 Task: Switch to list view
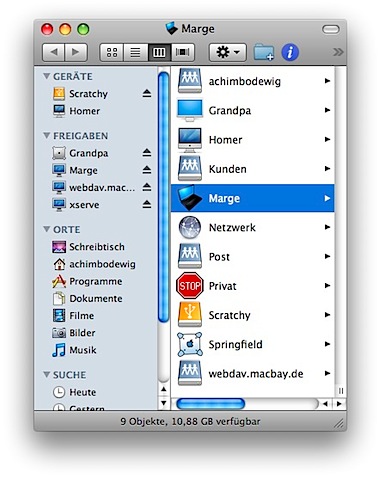pos(135,52)
